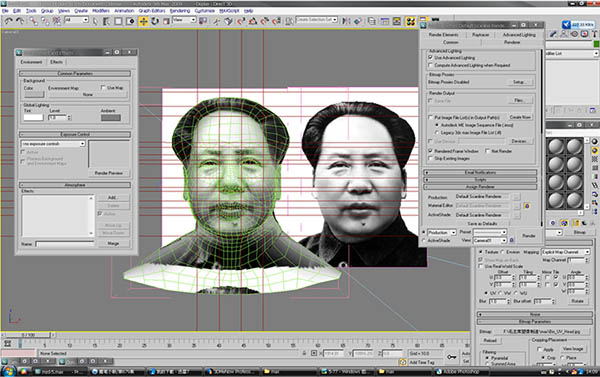The height and width of the screenshot is (377, 600).
Task: Open the View camera dropdown in Render Setup
Action: (x=490, y=240)
